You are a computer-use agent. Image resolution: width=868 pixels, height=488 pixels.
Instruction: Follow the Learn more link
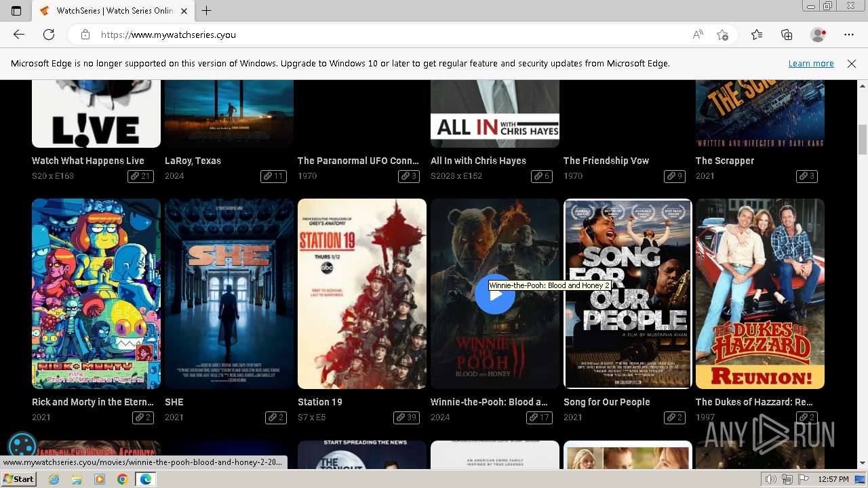click(811, 63)
